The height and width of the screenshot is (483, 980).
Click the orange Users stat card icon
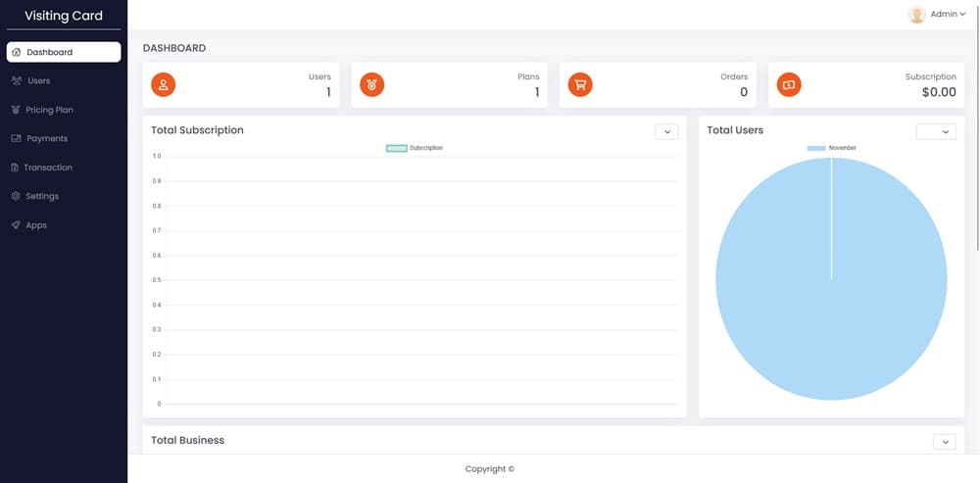164,85
